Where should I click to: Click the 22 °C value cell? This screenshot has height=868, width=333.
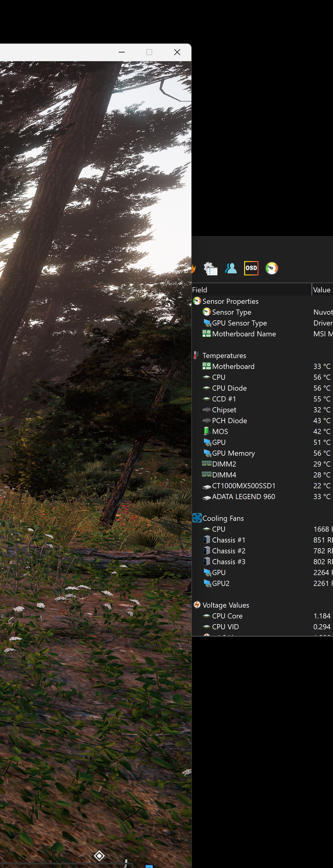[322, 486]
